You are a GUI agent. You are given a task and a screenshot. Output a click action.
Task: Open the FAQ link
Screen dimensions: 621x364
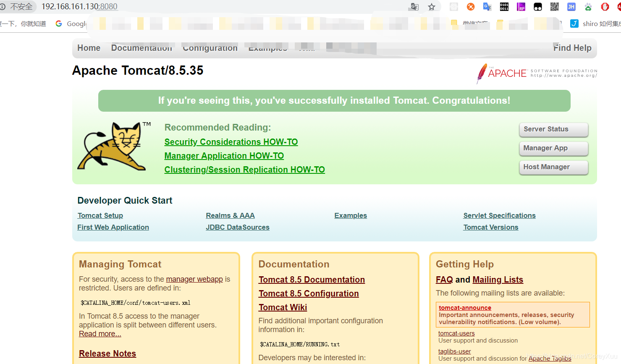(444, 280)
